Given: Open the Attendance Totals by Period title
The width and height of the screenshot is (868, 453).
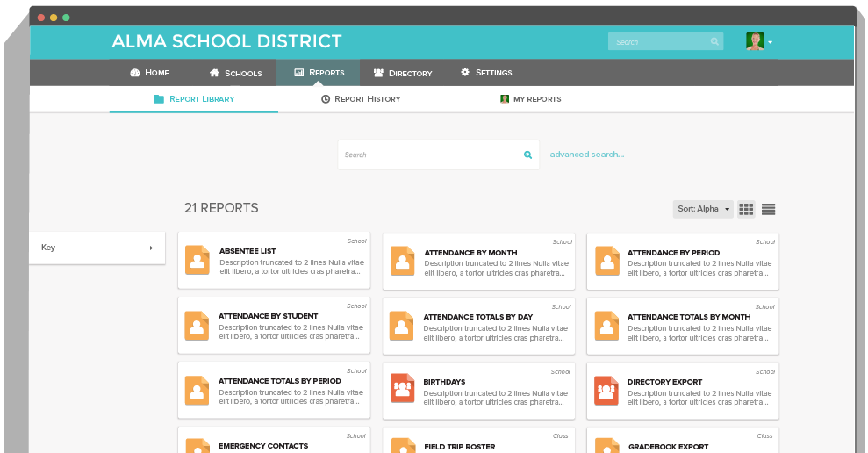Looking at the screenshot, I should 280,381.
